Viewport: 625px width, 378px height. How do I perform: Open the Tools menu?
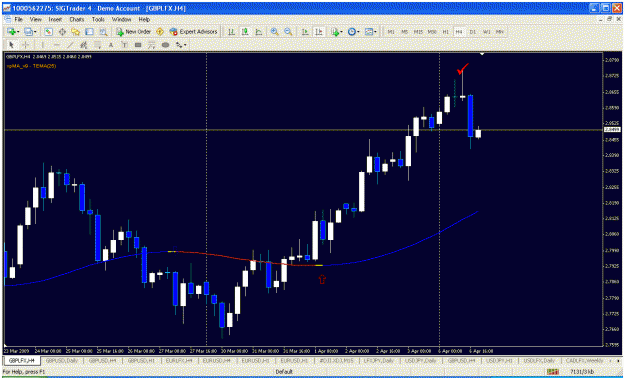coord(98,19)
